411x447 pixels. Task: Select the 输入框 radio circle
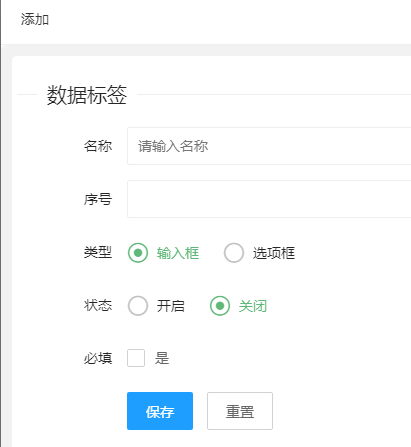tap(138, 253)
